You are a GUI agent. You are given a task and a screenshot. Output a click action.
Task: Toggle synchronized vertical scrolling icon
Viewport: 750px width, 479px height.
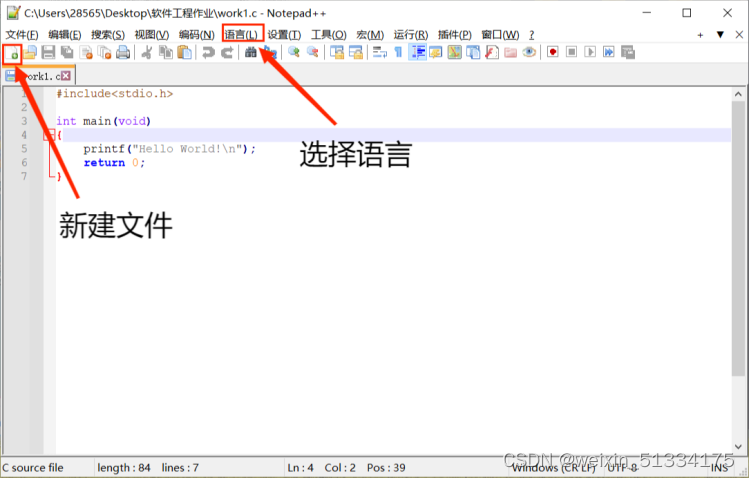[x=337, y=52]
